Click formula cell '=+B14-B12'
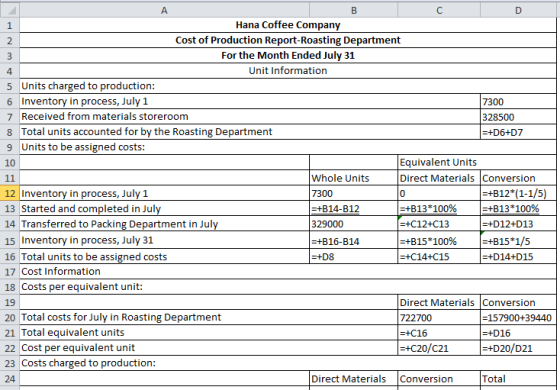Image resolution: width=560 pixels, height=390 pixels. [x=354, y=208]
